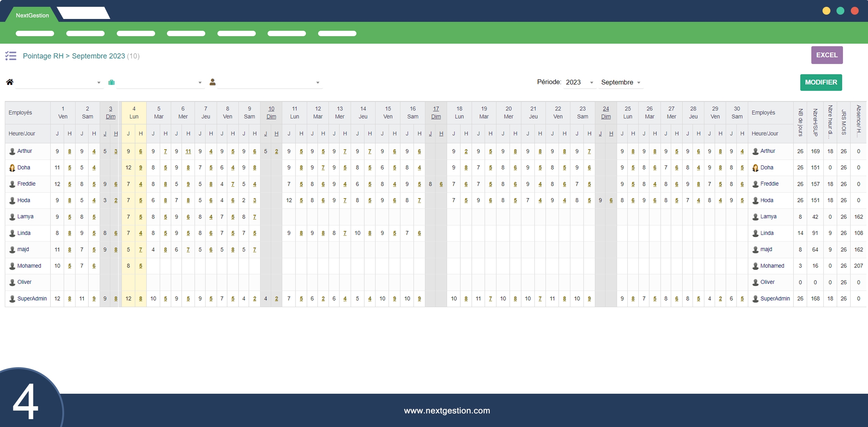
Task: Click the person filter icon
Action: [x=212, y=82]
